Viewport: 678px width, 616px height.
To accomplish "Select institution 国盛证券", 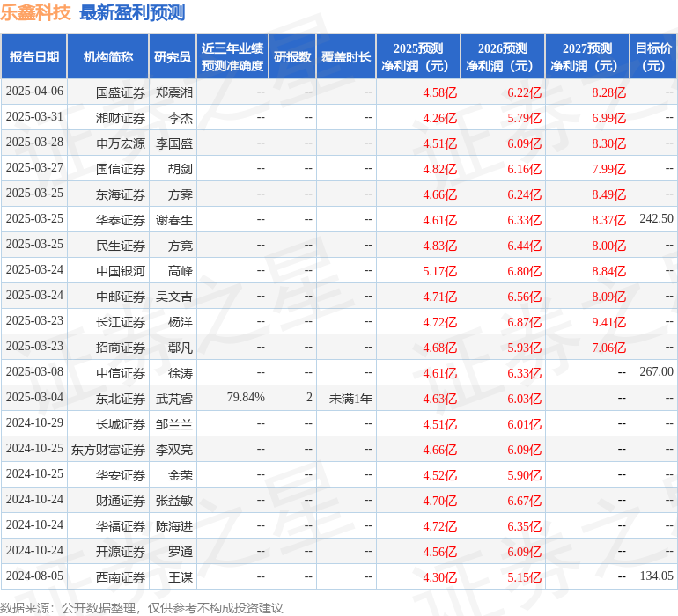I will 121,92.
